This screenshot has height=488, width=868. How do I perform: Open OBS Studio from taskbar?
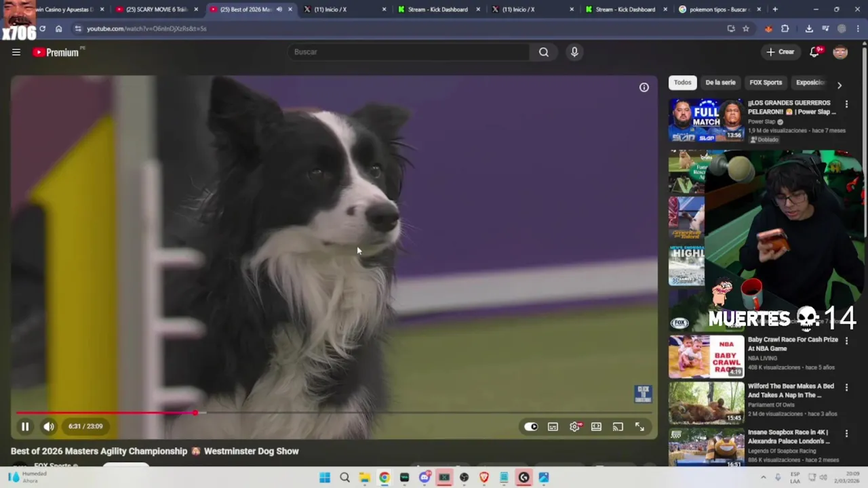pos(464,478)
